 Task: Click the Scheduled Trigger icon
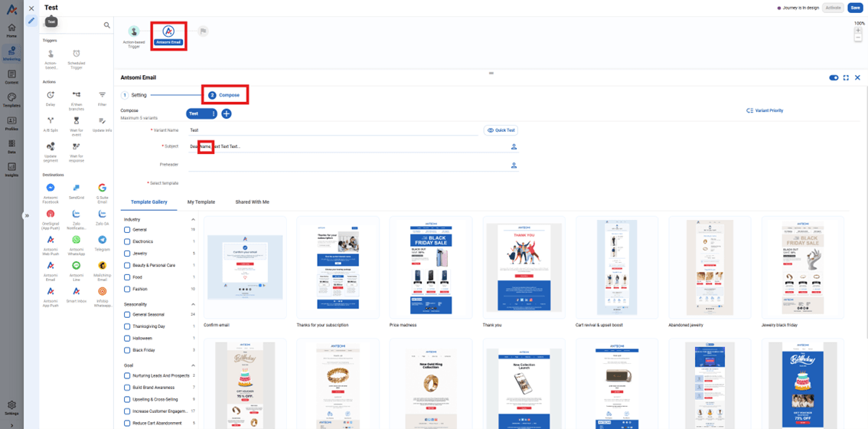click(77, 54)
